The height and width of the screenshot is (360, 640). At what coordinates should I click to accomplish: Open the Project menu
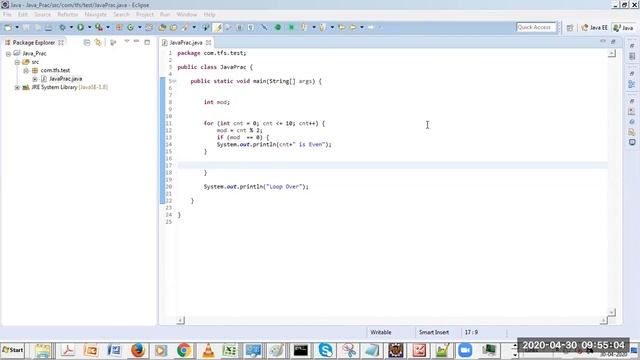[145, 14]
